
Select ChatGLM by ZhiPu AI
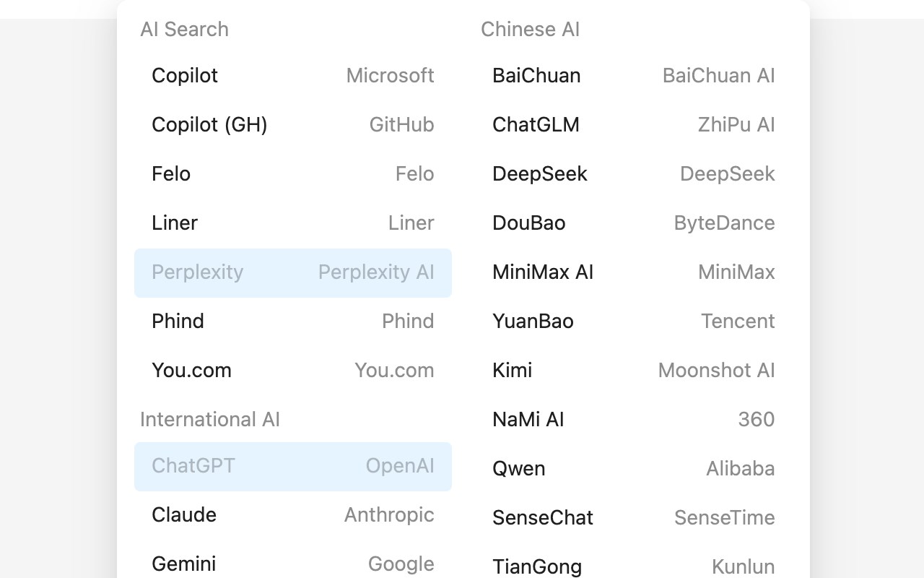[634, 125]
